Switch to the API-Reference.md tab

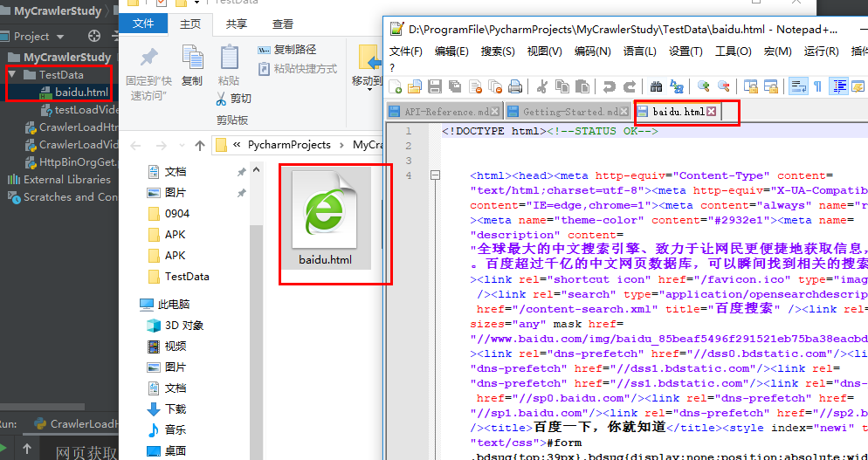click(x=444, y=111)
